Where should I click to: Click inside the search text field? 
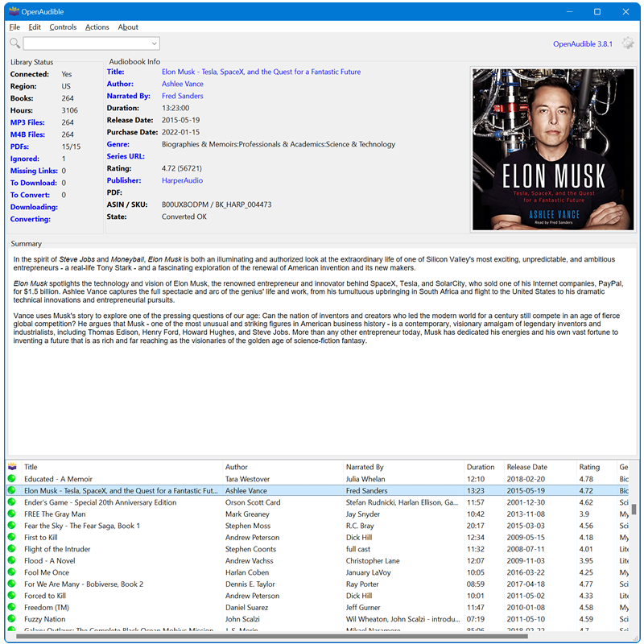[86, 43]
